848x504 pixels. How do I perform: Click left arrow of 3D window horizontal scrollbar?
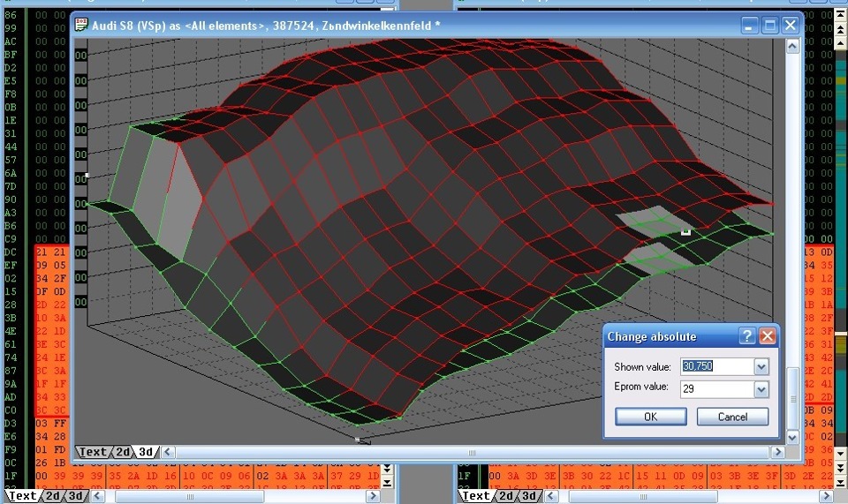click(168, 452)
